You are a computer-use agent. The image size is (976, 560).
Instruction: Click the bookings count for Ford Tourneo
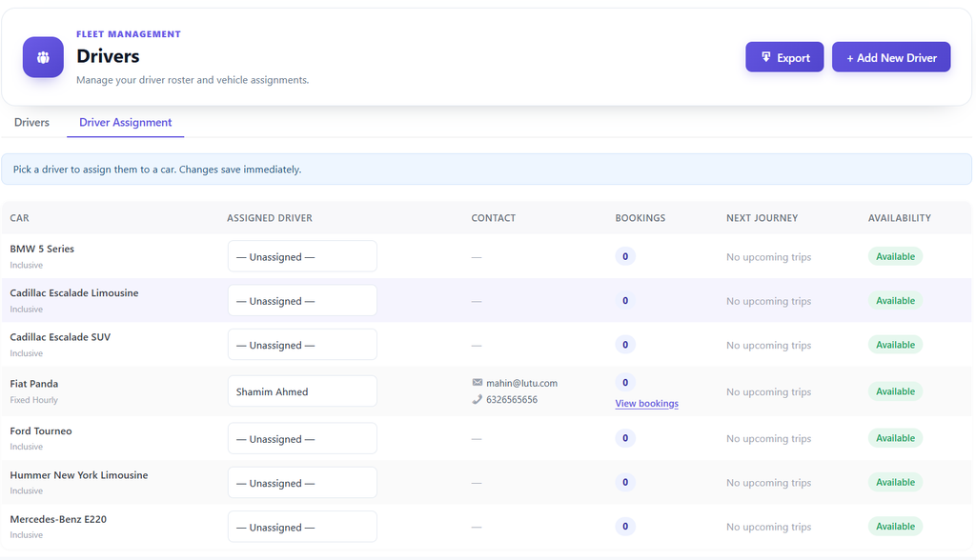(x=625, y=438)
